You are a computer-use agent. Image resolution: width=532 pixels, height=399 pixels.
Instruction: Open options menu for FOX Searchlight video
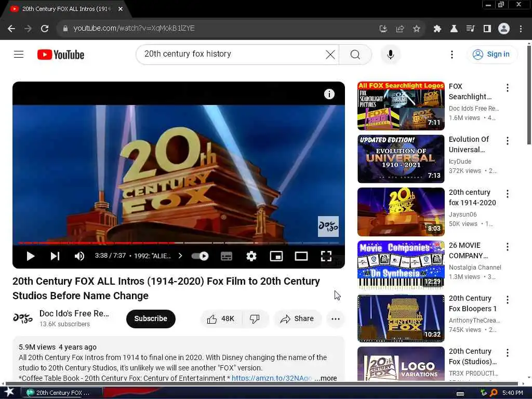click(x=507, y=88)
